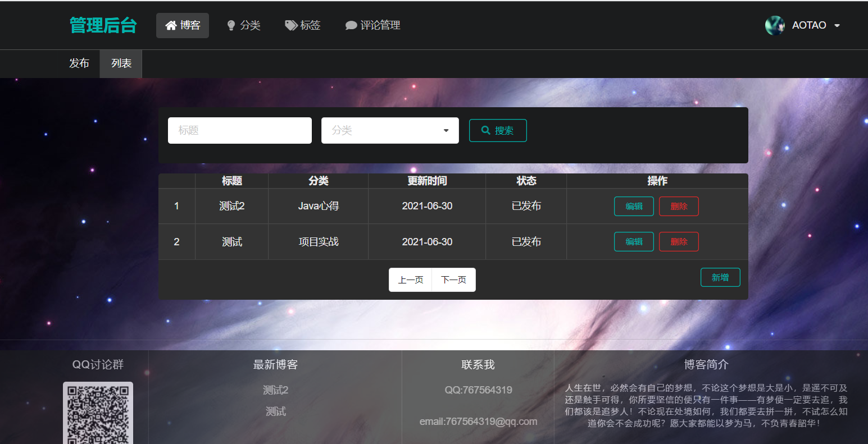Click 已发布 status in the 测试2 row

click(526, 206)
